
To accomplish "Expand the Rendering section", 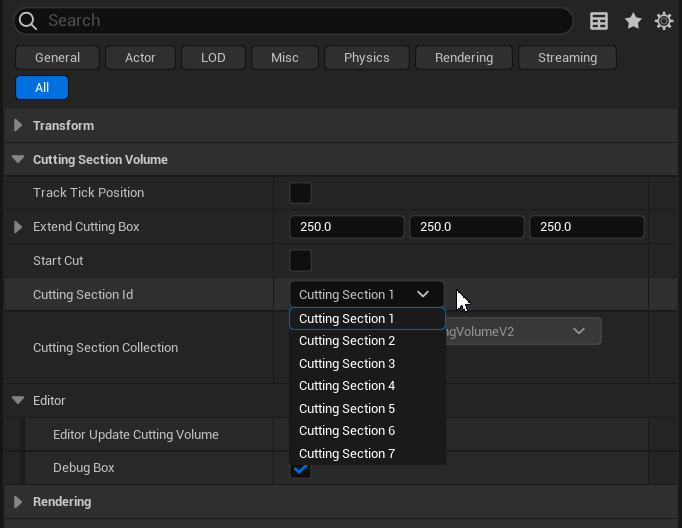I will pos(18,502).
